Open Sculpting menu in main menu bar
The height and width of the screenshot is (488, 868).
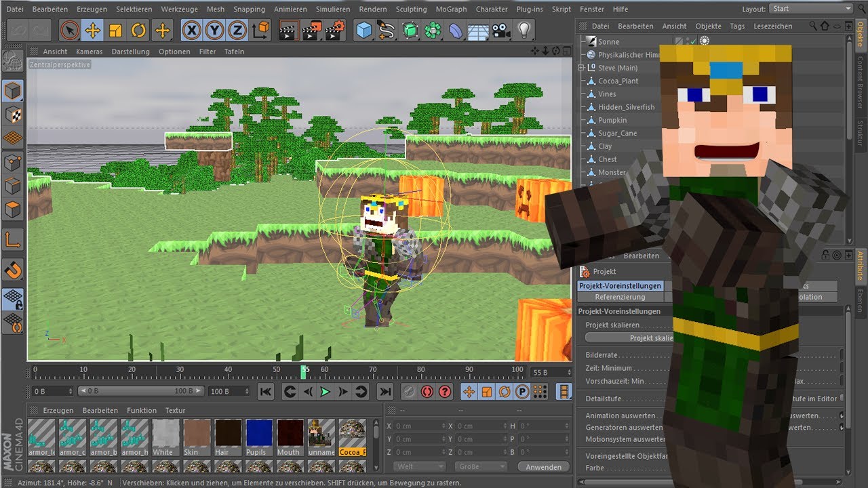[412, 9]
